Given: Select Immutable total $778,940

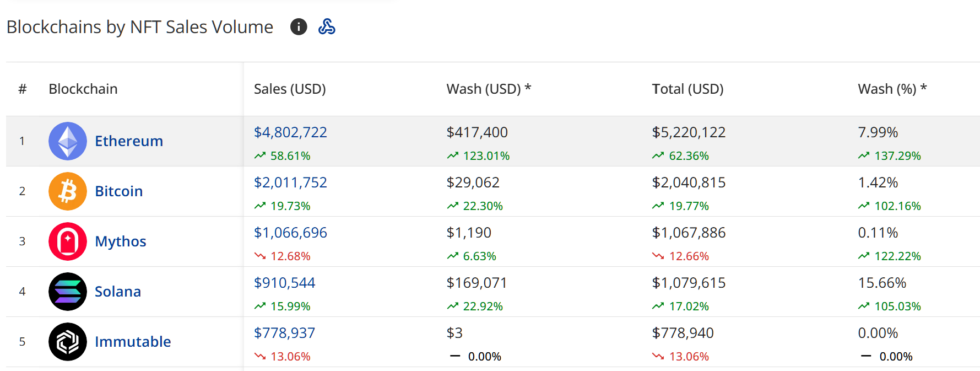Looking at the screenshot, I should (x=683, y=333).
